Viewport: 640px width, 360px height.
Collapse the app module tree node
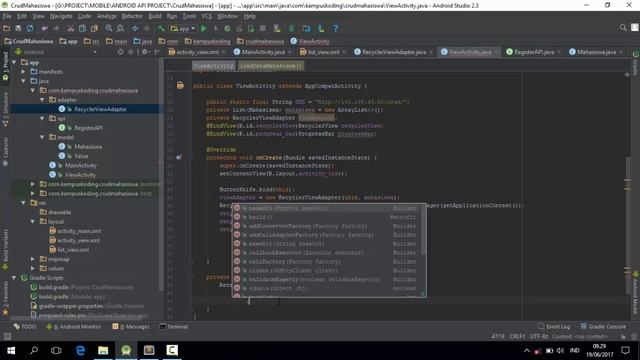tap(14, 62)
